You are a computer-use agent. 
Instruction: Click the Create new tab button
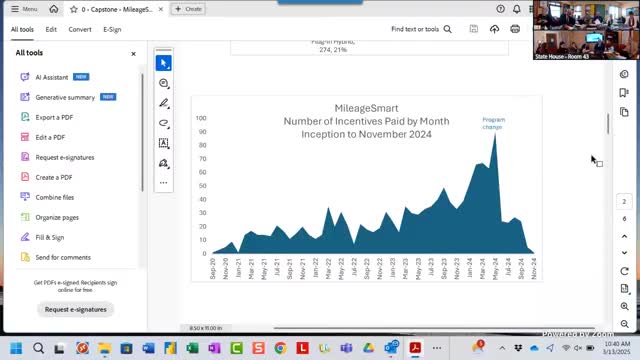[x=188, y=9]
